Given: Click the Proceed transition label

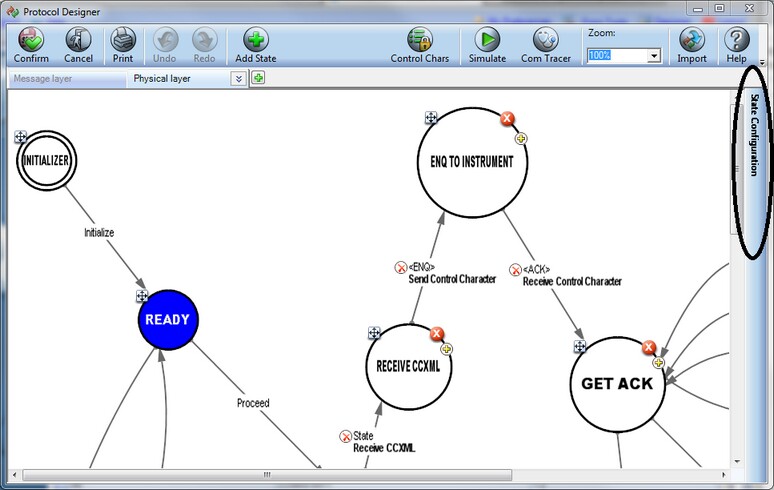Looking at the screenshot, I should pyautogui.click(x=253, y=403).
